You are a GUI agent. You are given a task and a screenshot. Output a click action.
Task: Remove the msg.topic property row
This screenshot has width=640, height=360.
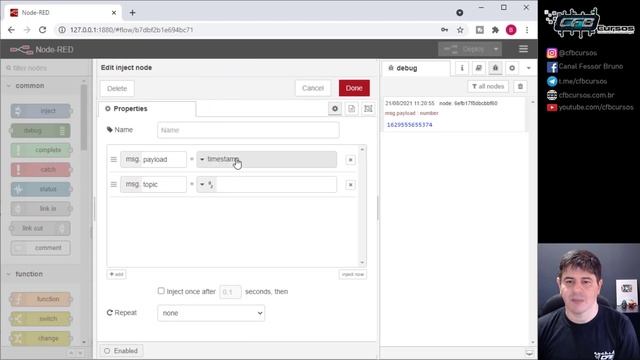pyautogui.click(x=350, y=185)
